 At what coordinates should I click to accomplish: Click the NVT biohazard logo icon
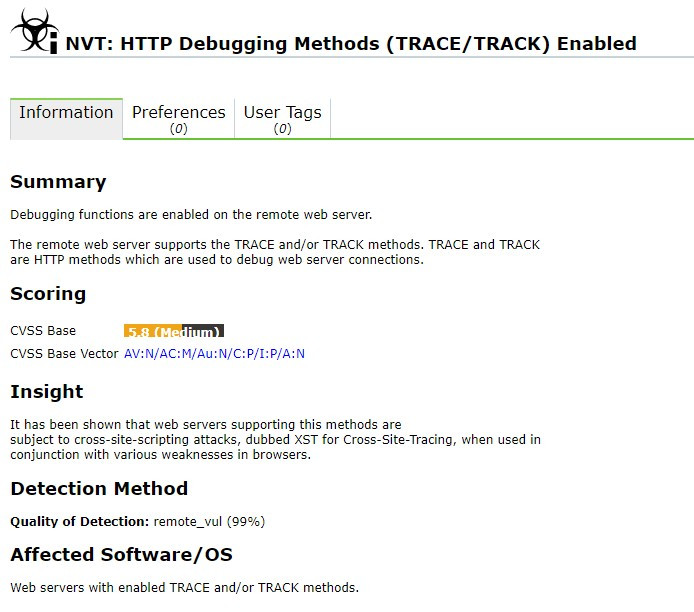(x=35, y=32)
